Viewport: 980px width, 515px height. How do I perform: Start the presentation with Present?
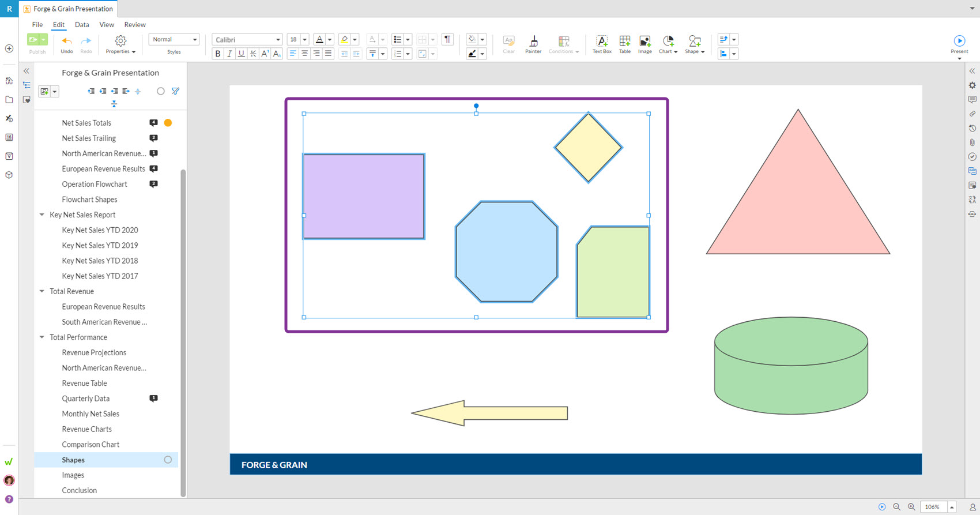[x=959, y=44]
